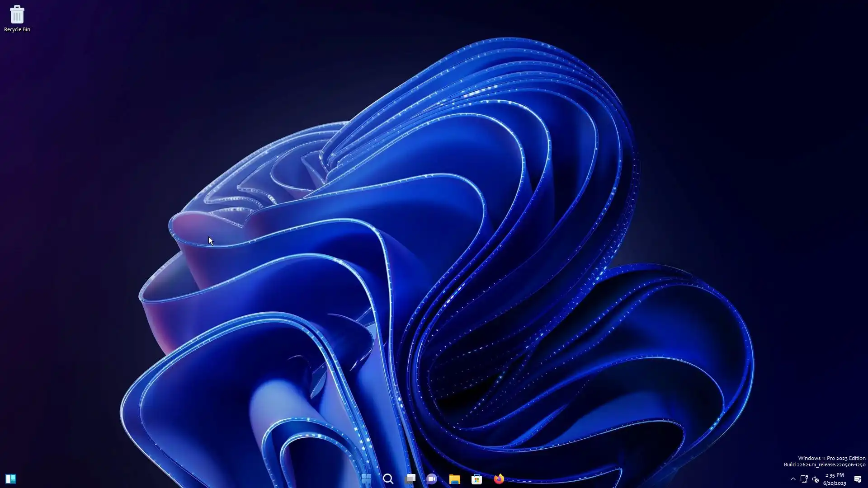This screenshot has height=488, width=868.
Task: Open File Explorer from the taskbar
Action: tap(454, 479)
